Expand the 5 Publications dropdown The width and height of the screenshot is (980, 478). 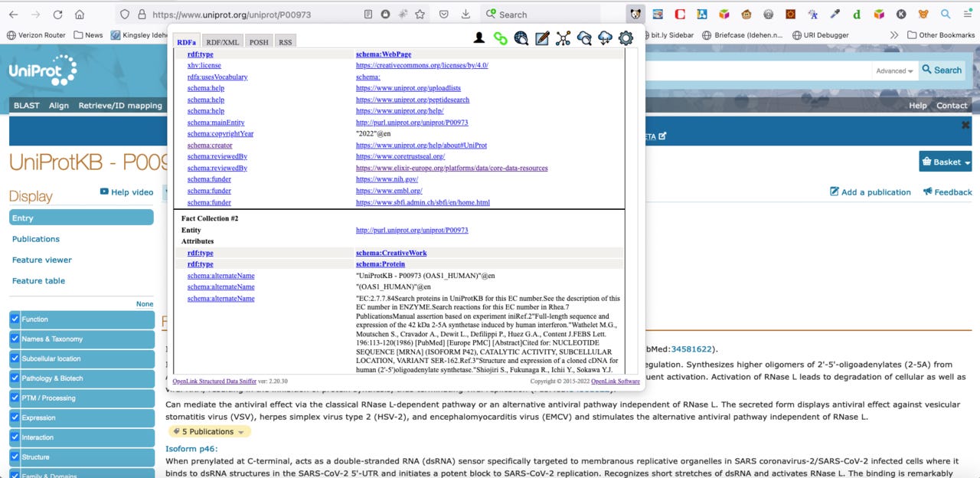pos(209,432)
